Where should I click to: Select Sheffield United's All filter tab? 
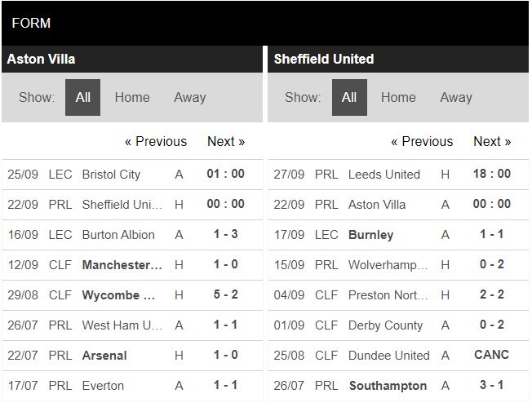[349, 97]
